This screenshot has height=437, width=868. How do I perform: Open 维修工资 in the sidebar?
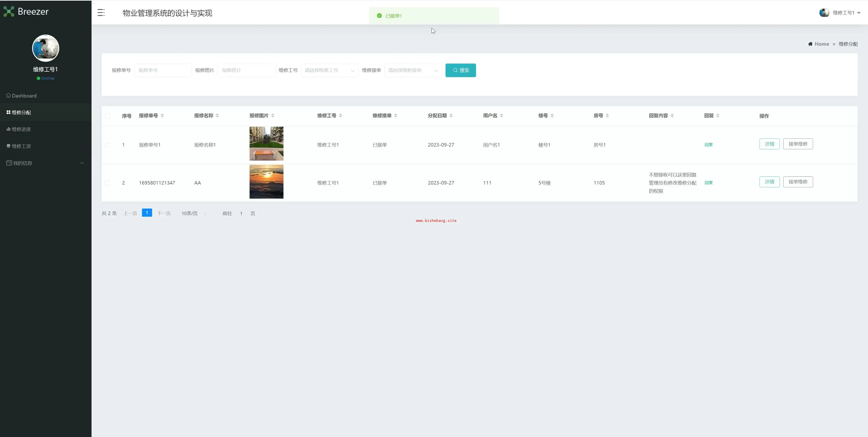point(21,146)
